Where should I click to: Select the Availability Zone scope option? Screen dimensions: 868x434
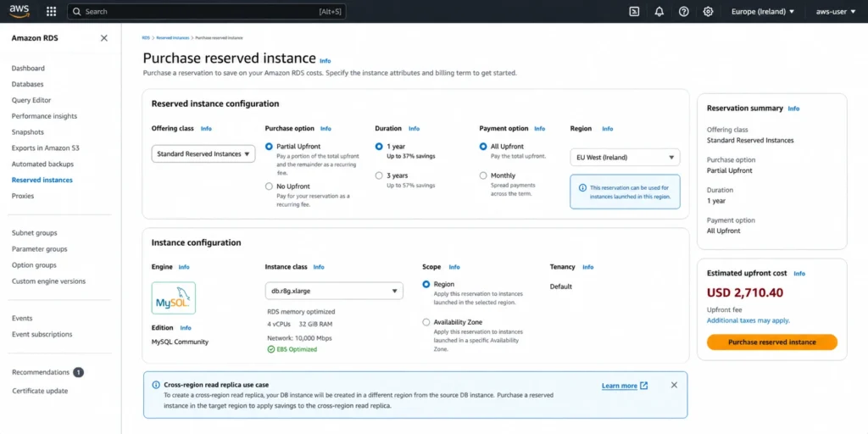point(426,322)
